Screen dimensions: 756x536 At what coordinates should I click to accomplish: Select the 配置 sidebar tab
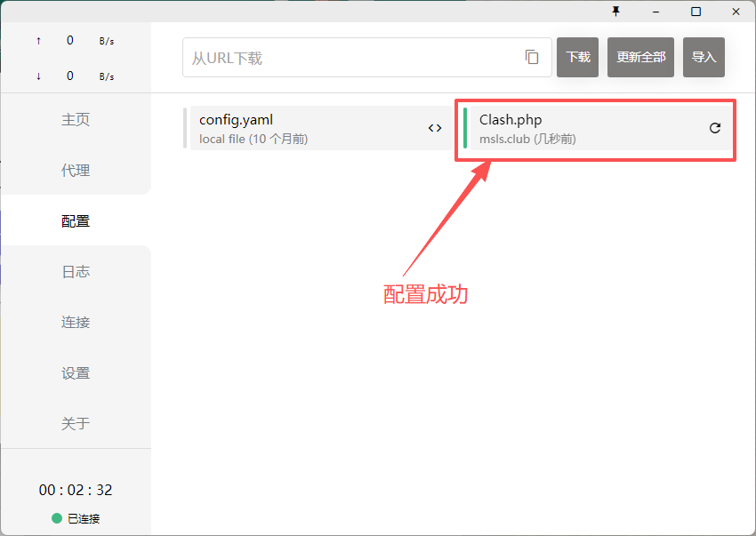76,221
